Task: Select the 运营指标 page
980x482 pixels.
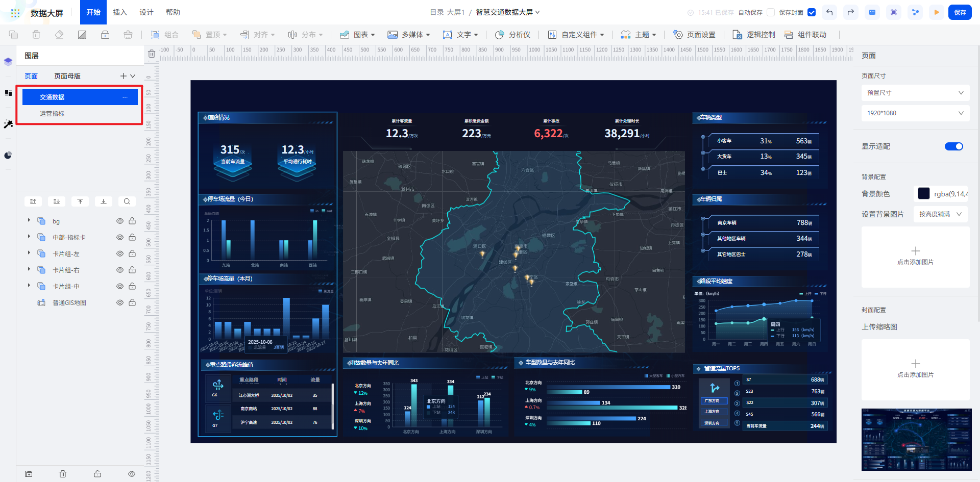Action: 52,114
